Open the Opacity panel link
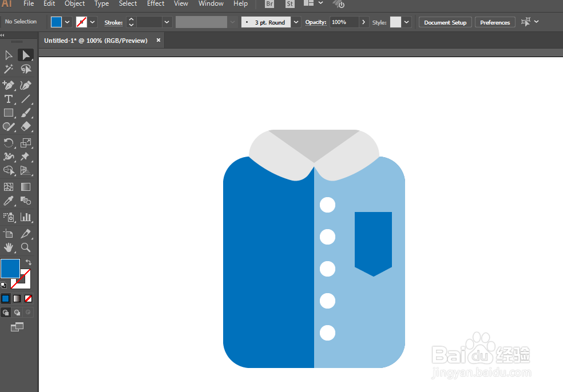 (316, 22)
